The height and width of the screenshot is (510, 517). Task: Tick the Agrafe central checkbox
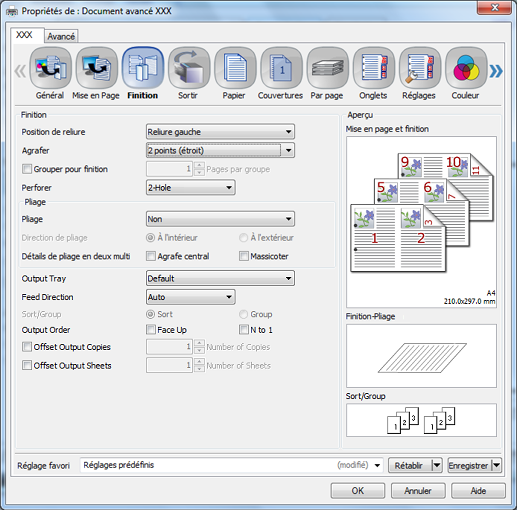151,256
